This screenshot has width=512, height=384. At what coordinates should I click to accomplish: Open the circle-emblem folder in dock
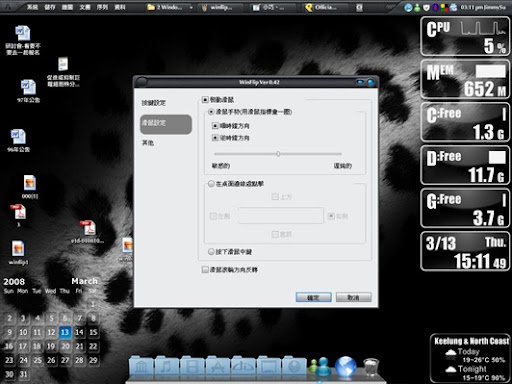[x=294, y=367]
